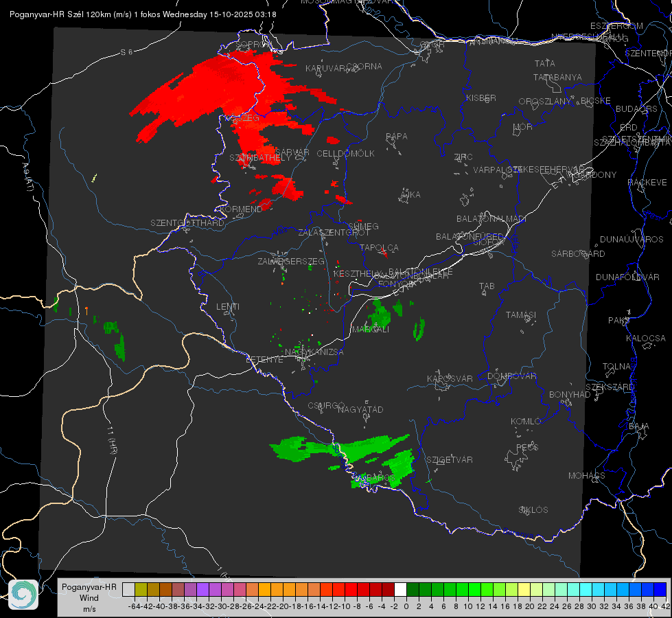The height and width of the screenshot is (618, 672).
Task: Click the KISBER city label
Action: click(x=481, y=98)
